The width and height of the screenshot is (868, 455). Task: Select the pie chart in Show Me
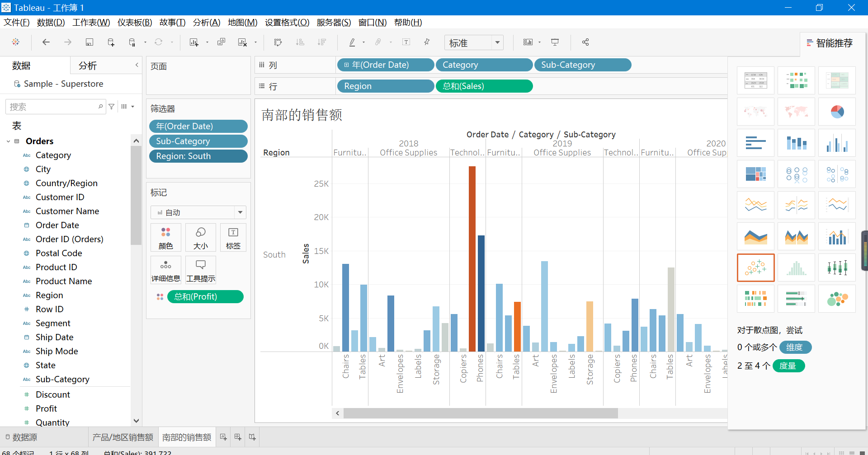pyautogui.click(x=837, y=112)
